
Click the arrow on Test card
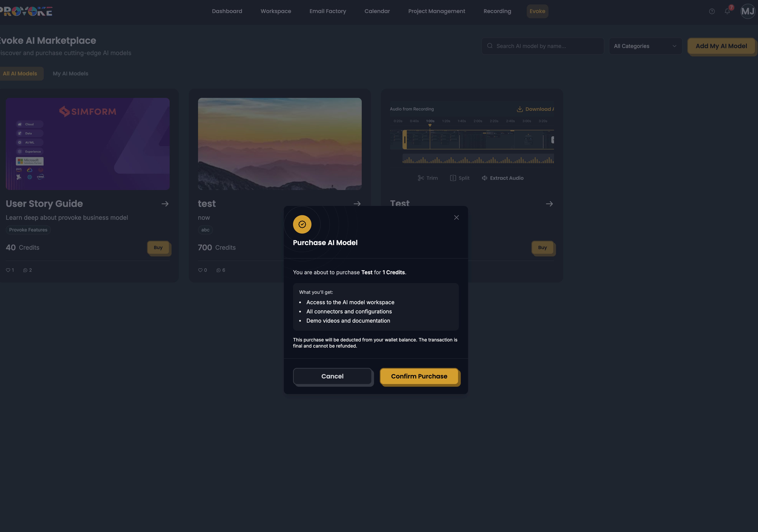(549, 204)
